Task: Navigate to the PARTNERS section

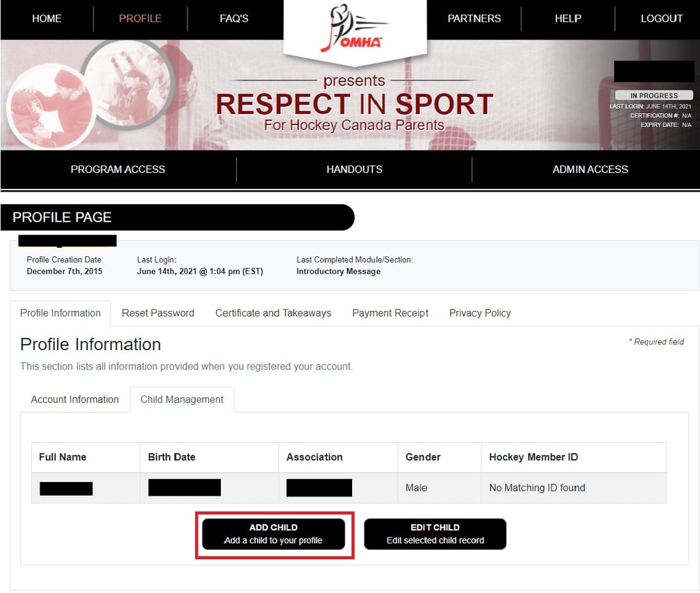Action: tap(474, 19)
